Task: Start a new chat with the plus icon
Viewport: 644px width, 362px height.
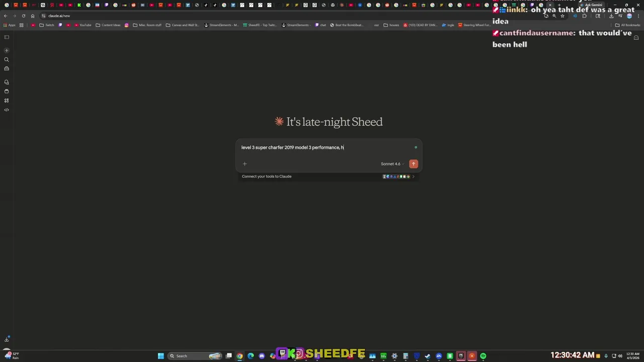Action: pos(7,50)
